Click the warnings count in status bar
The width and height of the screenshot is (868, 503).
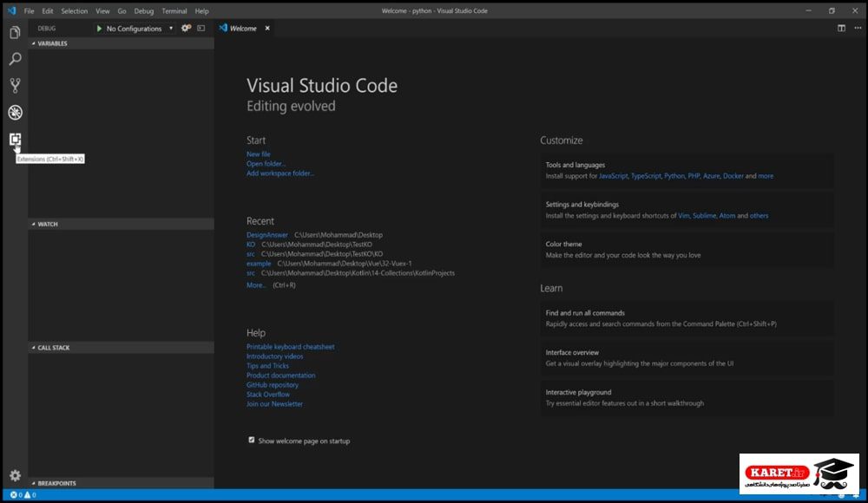coord(30,494)
